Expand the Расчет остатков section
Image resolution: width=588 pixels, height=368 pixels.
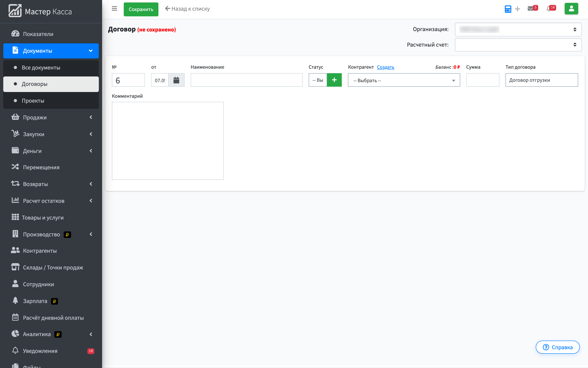click(51, 201)
